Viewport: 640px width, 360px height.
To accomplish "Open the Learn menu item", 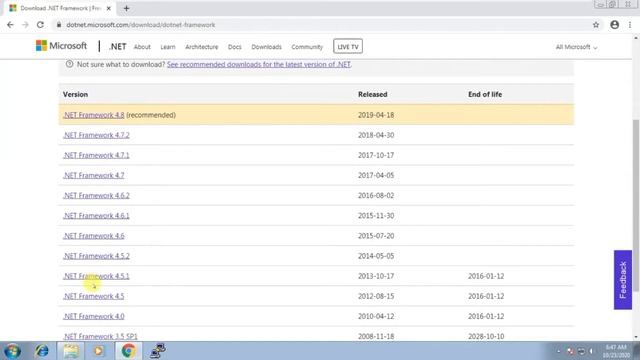I will click(168, 47).
